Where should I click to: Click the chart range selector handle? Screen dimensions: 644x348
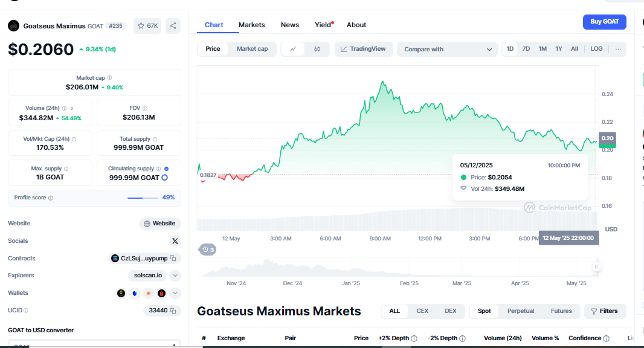click(x=596, y=267)
